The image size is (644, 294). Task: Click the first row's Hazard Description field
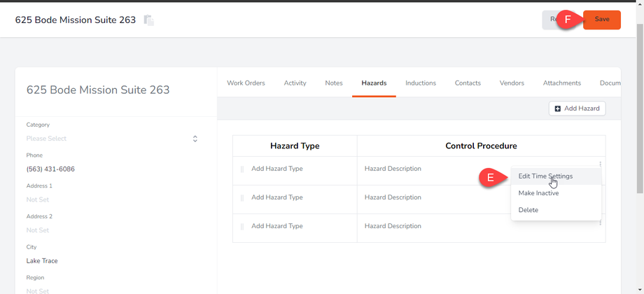click(393, 169)
